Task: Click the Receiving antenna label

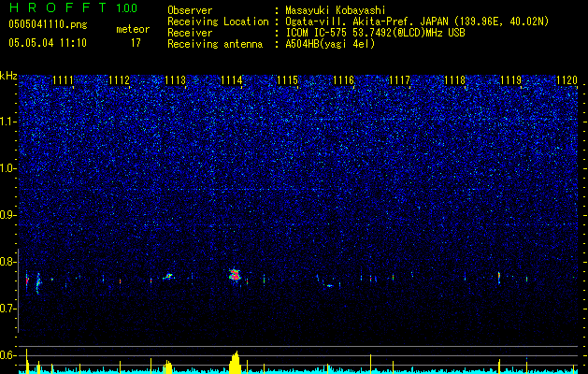Action: pyautogui.click(x=215, y=44)
